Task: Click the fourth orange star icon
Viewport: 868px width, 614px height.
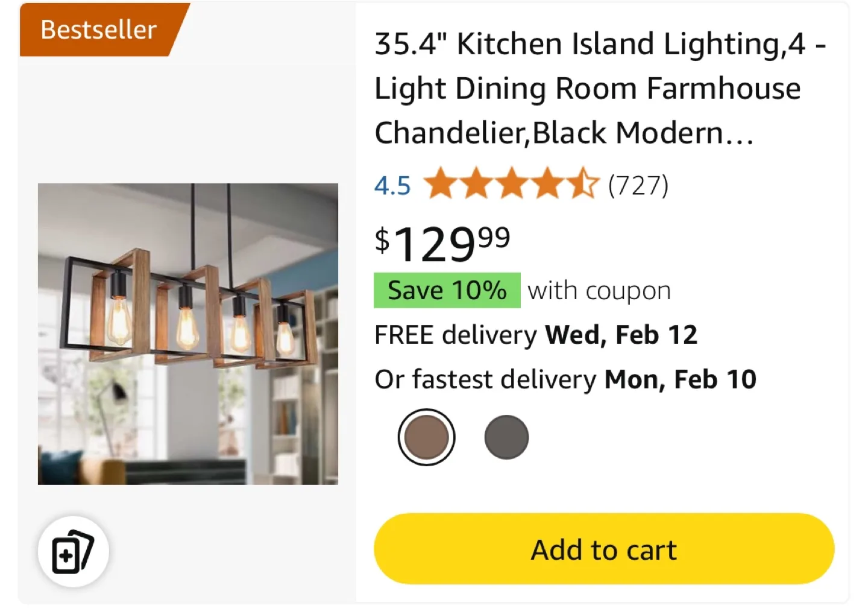Action: (547, 184)
